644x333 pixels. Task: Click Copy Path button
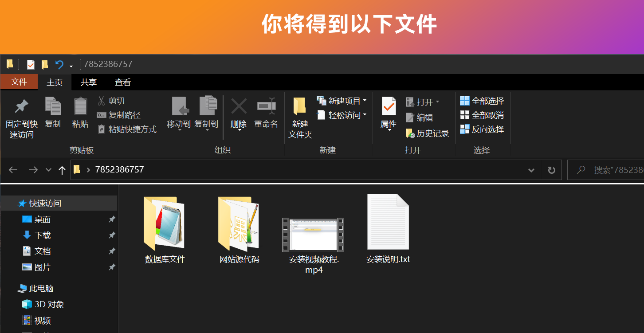pos(119,115)
